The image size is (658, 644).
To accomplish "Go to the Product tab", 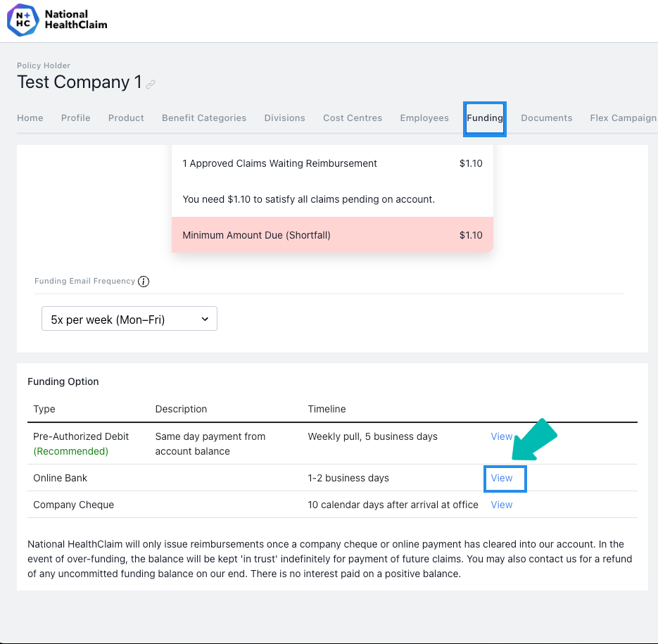I will tap(126, 118).
